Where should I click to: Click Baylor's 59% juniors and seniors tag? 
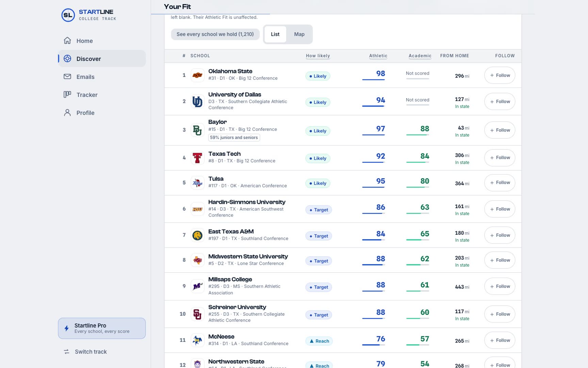click(x=234, y=138)
